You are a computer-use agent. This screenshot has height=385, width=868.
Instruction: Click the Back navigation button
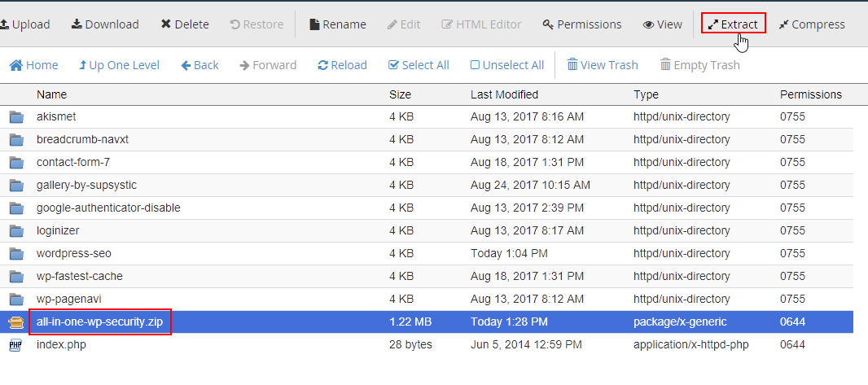point(199,65)
